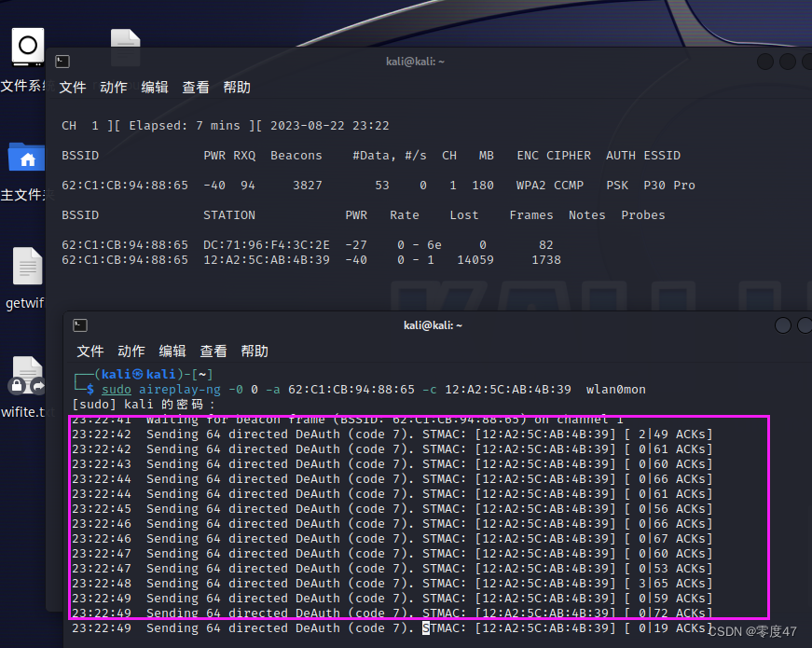The height and width of the screenshot is (648, 812).
Task: Click the 'Beacons' column header
Action: click(x=296, y=156)
